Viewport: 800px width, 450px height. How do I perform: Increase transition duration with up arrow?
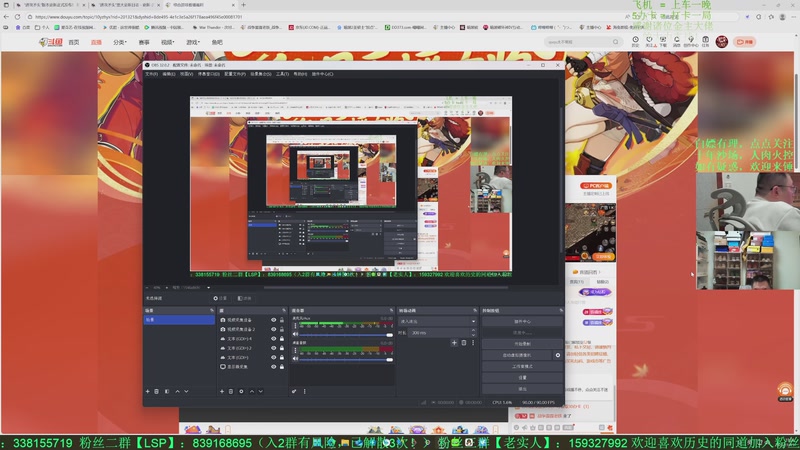pos(473,331)
